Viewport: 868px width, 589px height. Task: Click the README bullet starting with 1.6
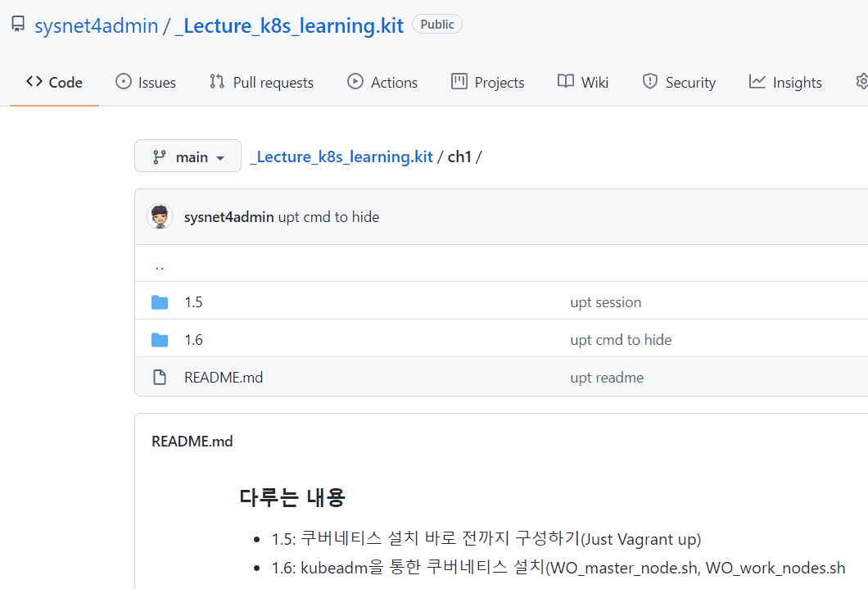(x=558, y=568)
